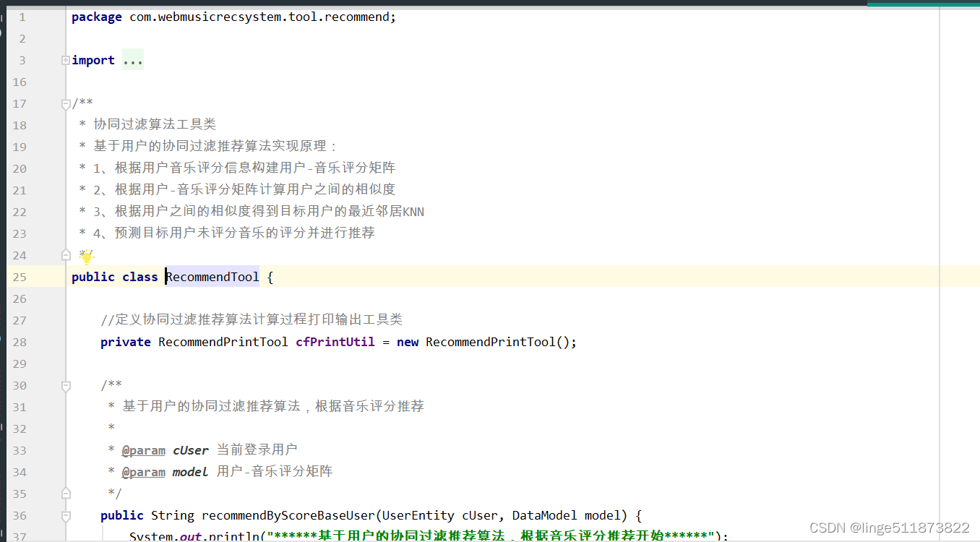Click line number 25 in the gutter
The width and height of the screenshot is (980, 542).
tap(20, 277)
